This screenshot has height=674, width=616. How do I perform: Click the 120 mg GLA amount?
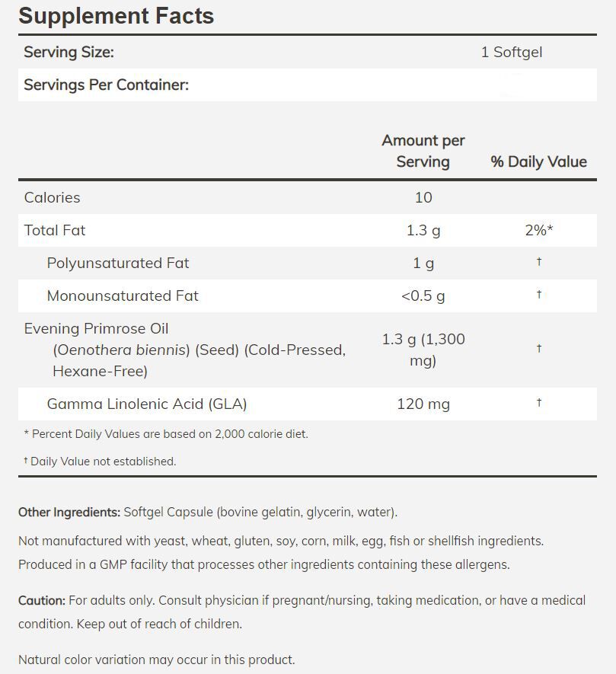pos(423,404)
